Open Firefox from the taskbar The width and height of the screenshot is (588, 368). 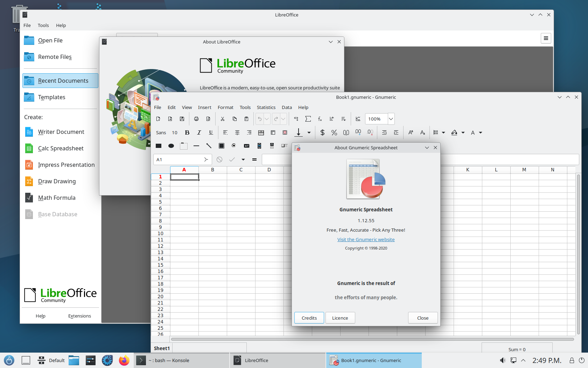click(124, 360)
